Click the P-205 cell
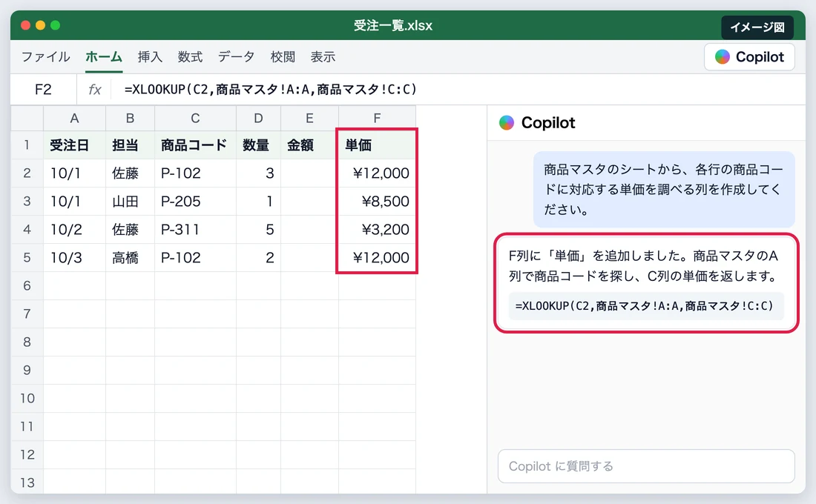The width and height of the screenshot is (816, 504). click(x=195, y=201)
